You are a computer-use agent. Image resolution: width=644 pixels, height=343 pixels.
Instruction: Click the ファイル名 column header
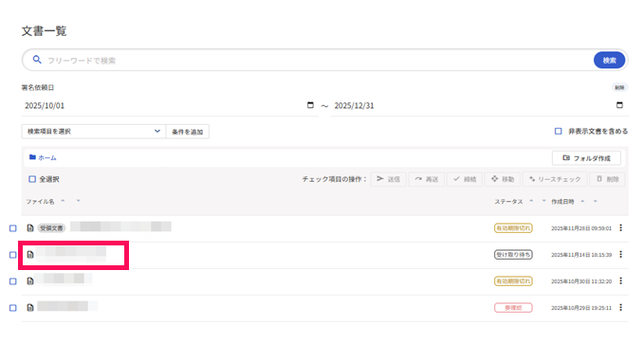coord(40,202)
